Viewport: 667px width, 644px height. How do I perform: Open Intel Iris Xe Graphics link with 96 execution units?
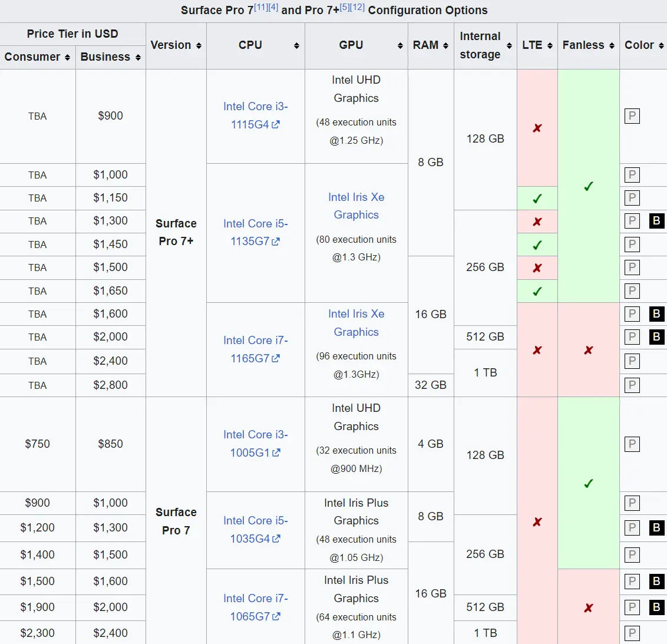coord(356,323)
